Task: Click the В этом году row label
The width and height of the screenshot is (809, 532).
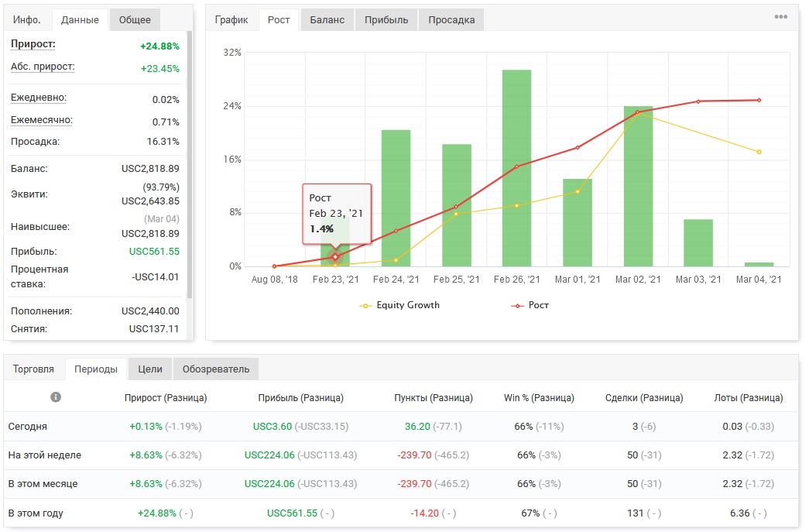Action: tap(36, 513)
